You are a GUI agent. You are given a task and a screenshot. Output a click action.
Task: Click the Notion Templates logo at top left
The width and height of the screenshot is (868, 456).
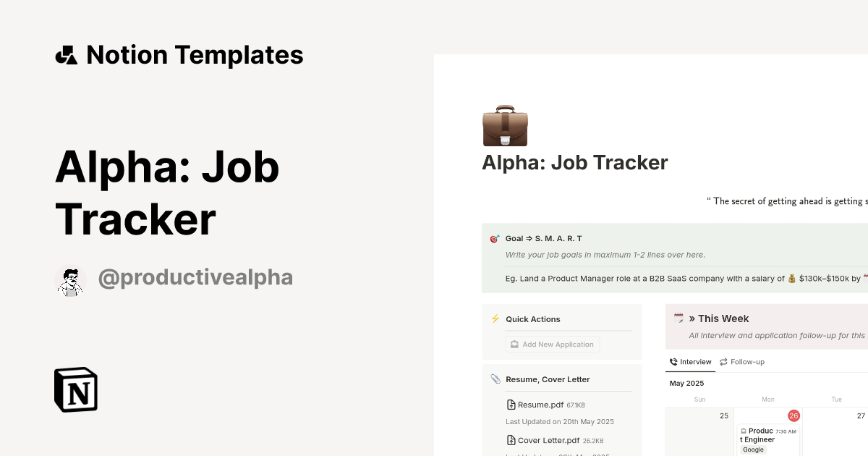(67, 54)
